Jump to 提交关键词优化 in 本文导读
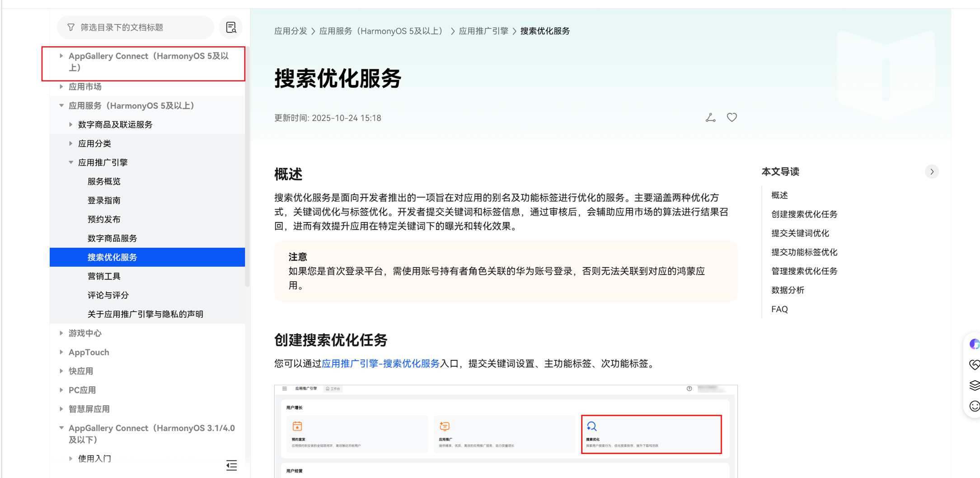 [x=800, y=233]
